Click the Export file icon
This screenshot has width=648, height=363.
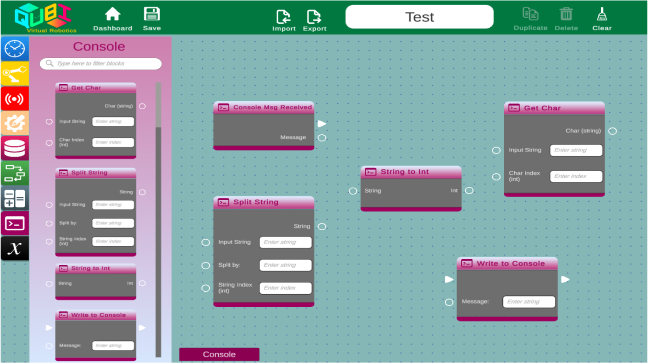[x=314, y=17]
